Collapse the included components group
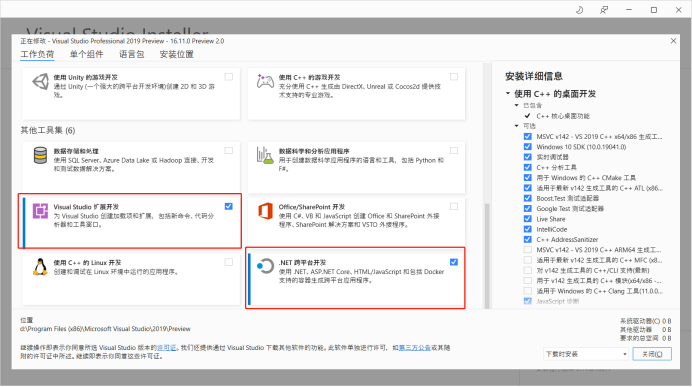 tap(516, 105)
